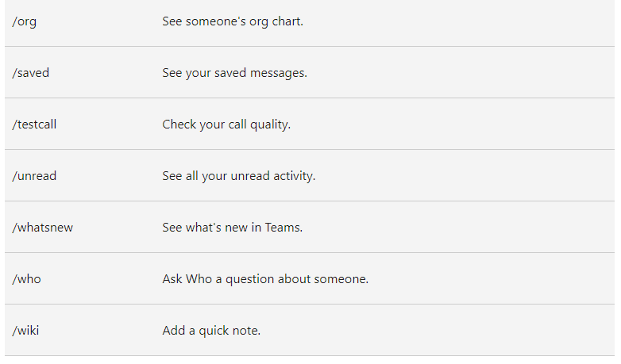The image size is (621, 364).
Task: Click description 'Check your call quality.'
Action: tap(226, 125)
